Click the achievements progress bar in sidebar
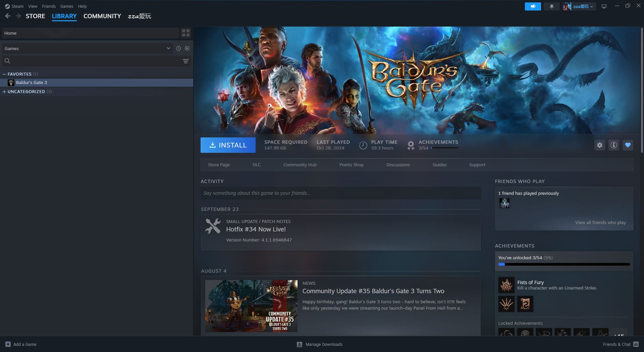 pos(564,264)
